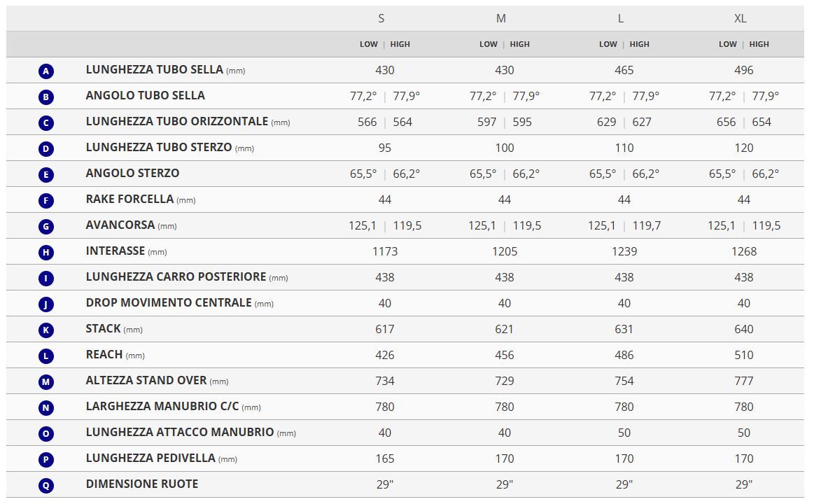This screenshot has width=814, height=504.
Task: Click the HIGH label under size S
Action: (400, 44)
